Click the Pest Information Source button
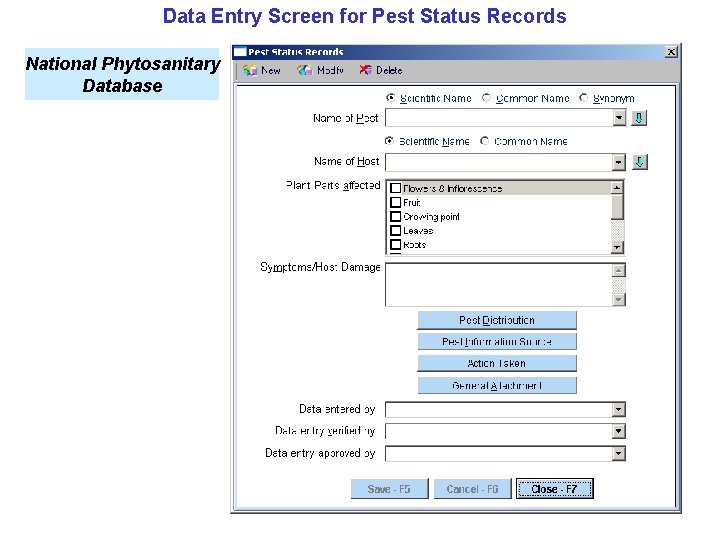Image resolution: width=720 pixels, height=540 pixels. click(x=497, y=342)
